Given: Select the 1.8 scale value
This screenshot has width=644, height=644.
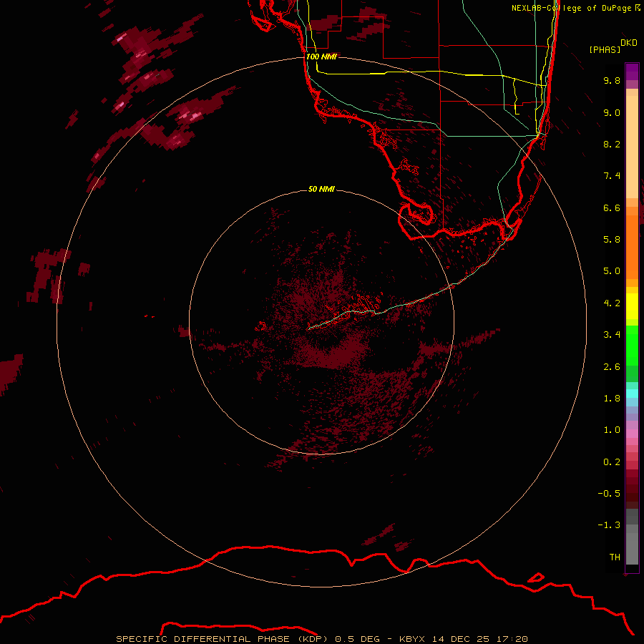Looking at the screenshot, I should point(612,399).
